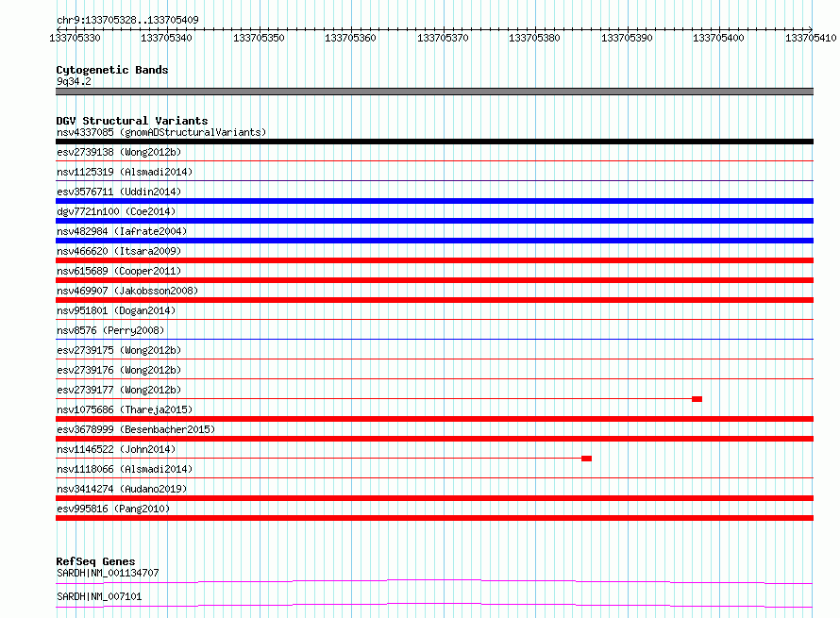Image resolution: width=840 pixels, height=618 pixels.
Task: Click the red bar under nsv469907
Action: point(434,300)
